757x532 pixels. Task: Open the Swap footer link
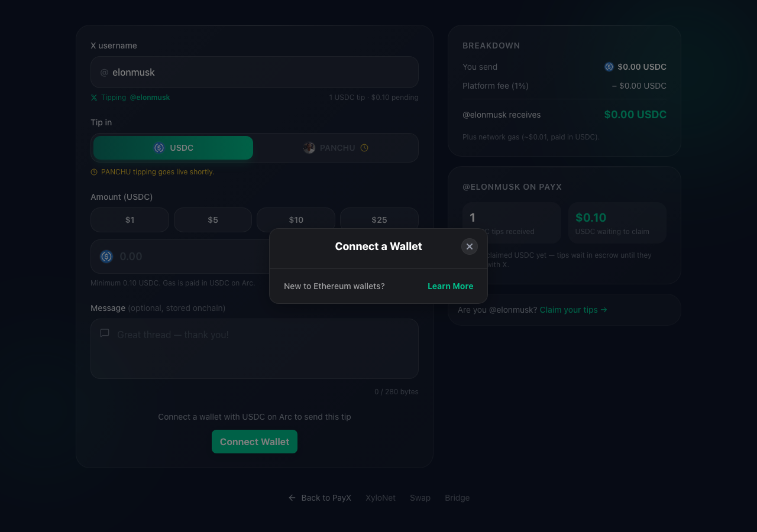pos(420,498)
